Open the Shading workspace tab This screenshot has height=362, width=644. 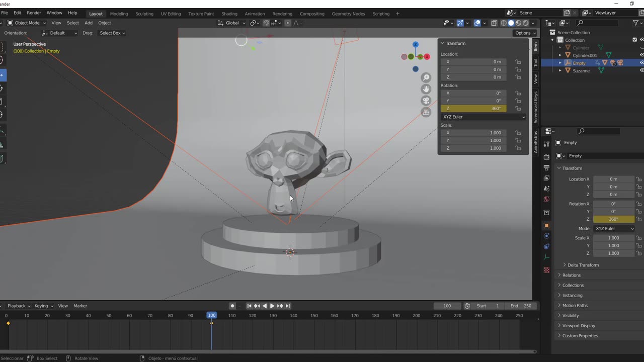[229, 14]
